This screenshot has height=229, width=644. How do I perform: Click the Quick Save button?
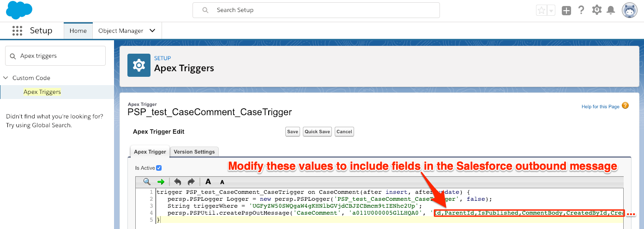coord(318,132)
